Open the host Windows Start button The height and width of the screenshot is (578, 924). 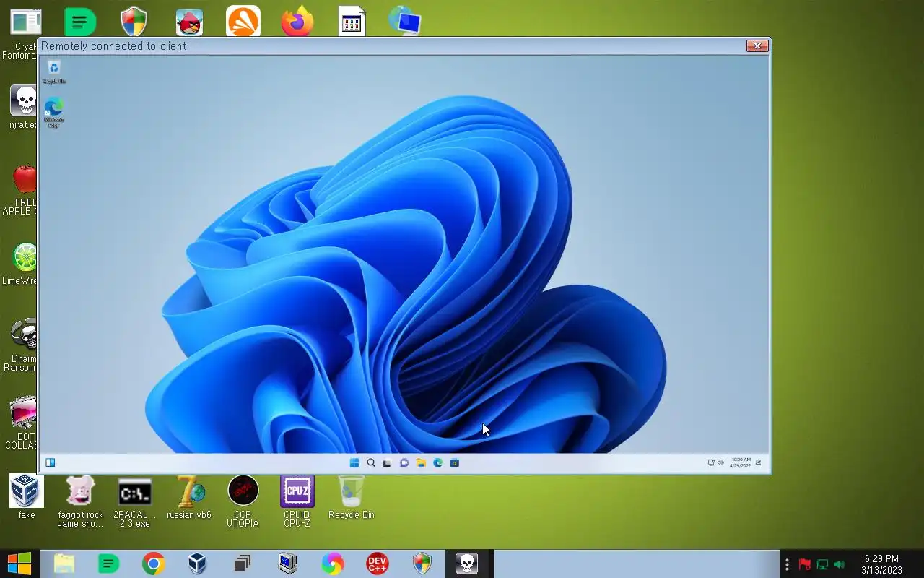coord(19,564)
